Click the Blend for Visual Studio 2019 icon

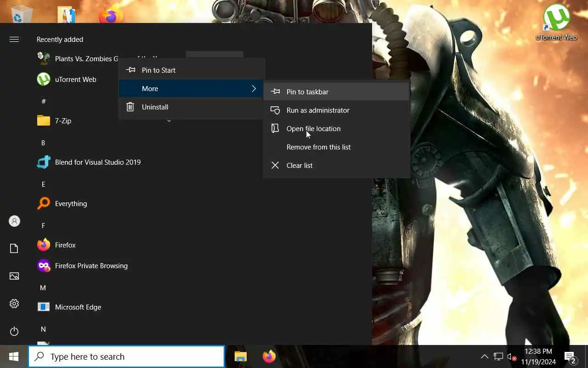[44, 162]
